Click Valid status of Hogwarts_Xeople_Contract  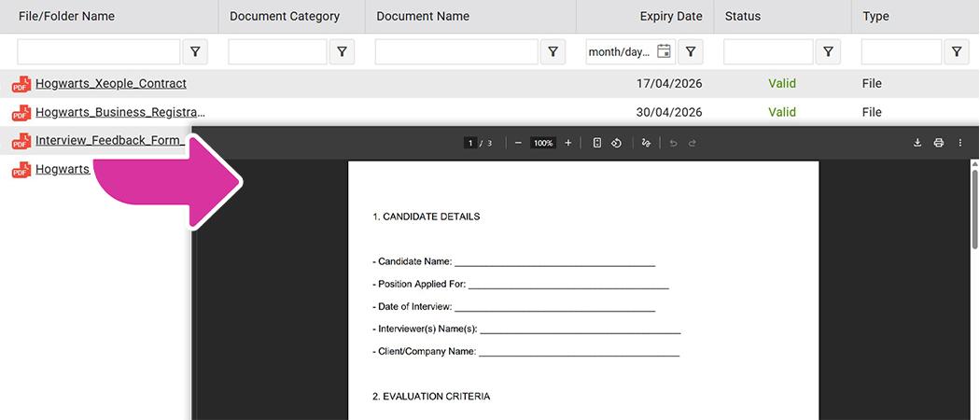(782, 84)
